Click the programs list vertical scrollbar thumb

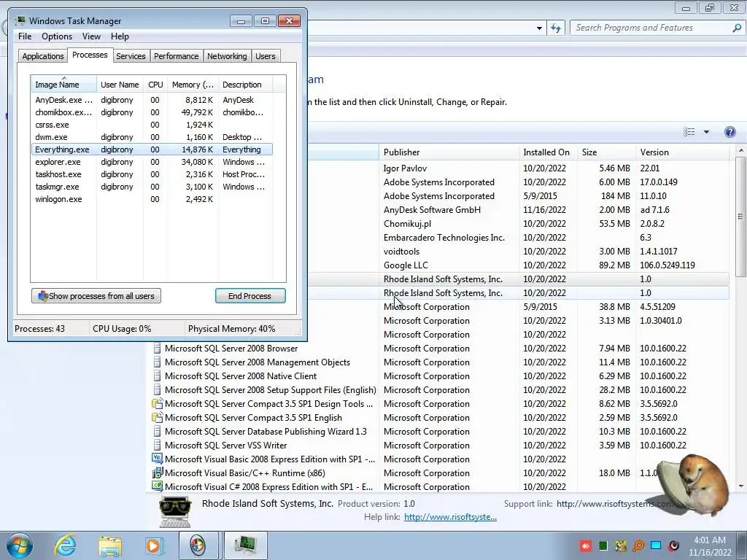(741, 216)
